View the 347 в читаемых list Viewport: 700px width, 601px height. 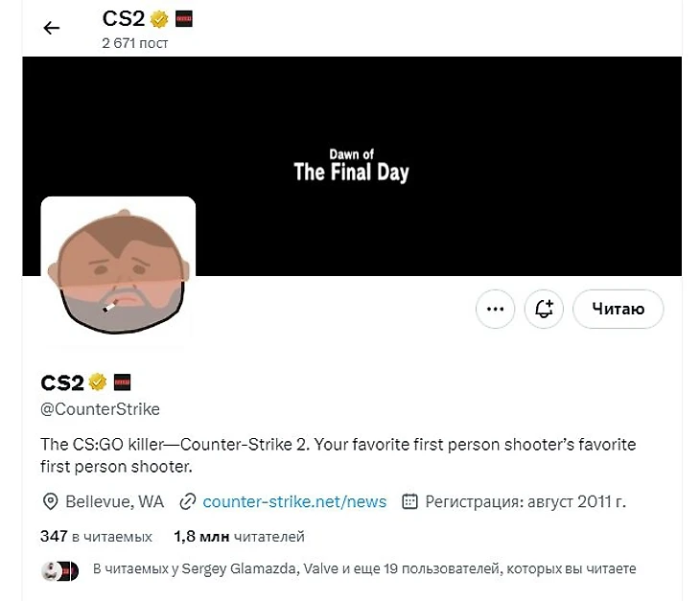click(96, 537)
